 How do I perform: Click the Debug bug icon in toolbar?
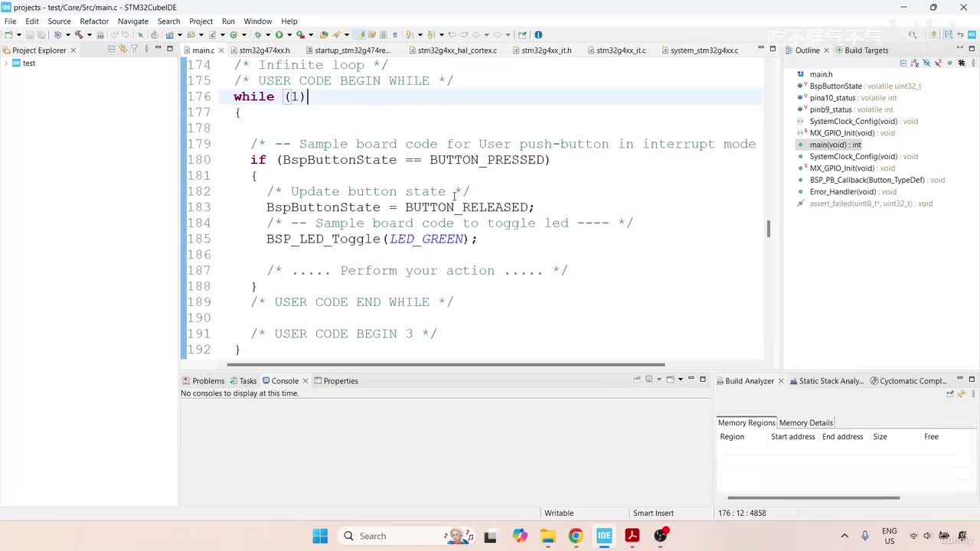pyautogui.click(x=258, y=34)
